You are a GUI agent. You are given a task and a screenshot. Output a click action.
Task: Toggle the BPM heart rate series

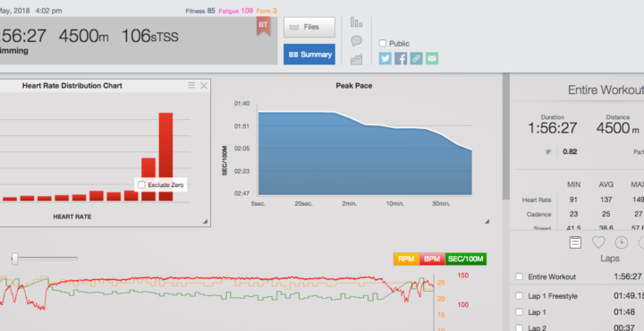432,259
